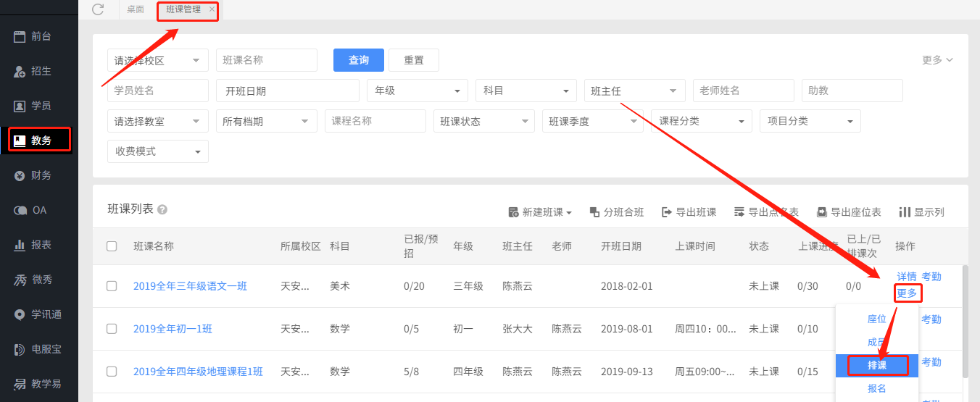The height and width of the screenshot is (402, 980).
Task: Select 排课 from the more menu
Action: 877,365
